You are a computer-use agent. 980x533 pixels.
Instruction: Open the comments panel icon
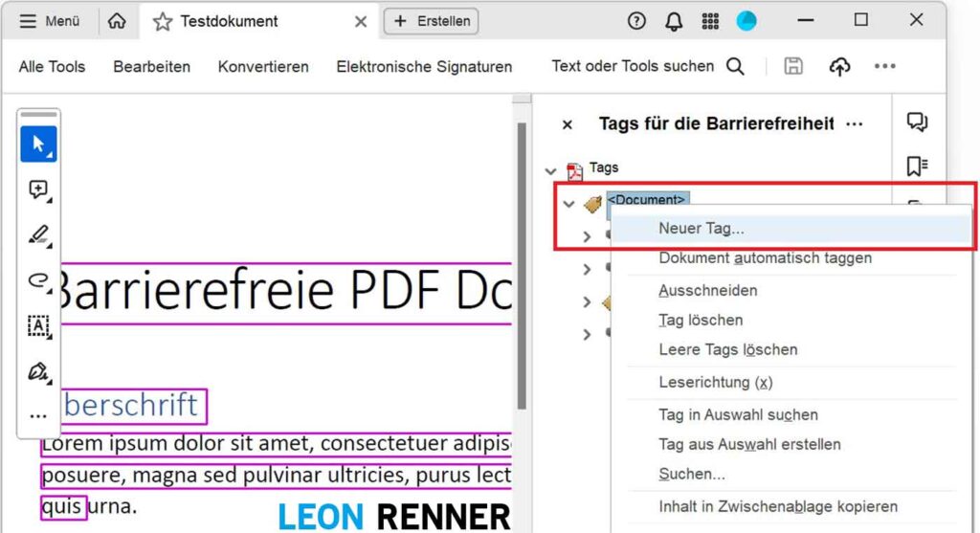coord(917,122)
